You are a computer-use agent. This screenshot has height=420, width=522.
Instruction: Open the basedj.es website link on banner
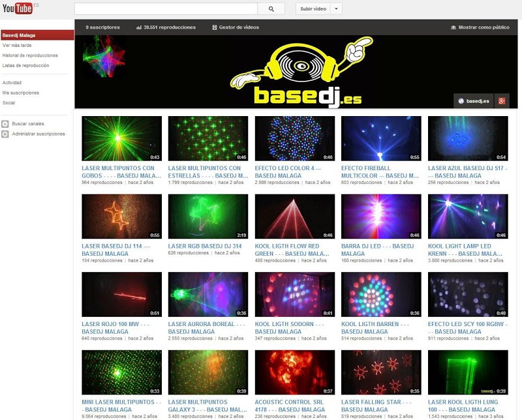click(474, 101)
